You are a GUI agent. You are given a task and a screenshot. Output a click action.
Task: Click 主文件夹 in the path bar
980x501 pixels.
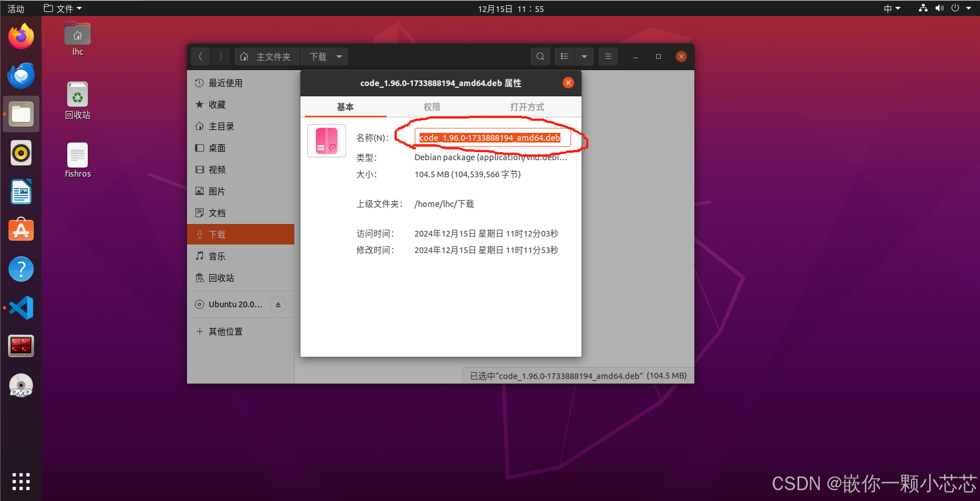tap(267, 56)
